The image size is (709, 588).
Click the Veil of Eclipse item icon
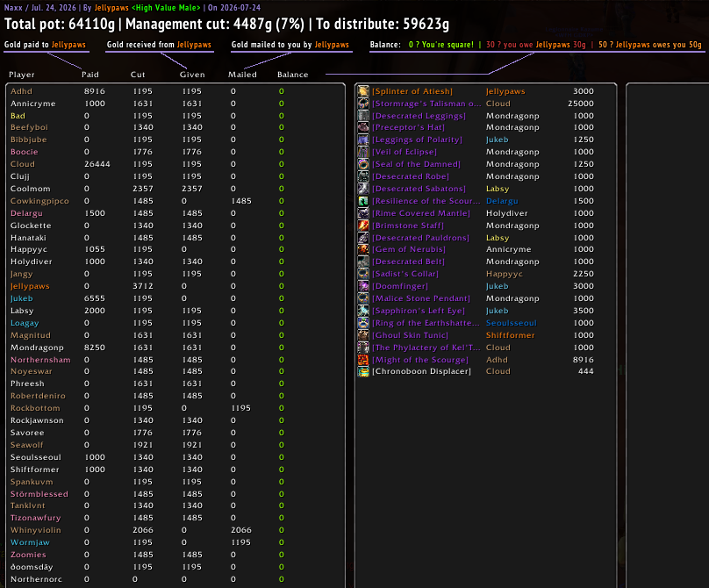coord(363,152)
